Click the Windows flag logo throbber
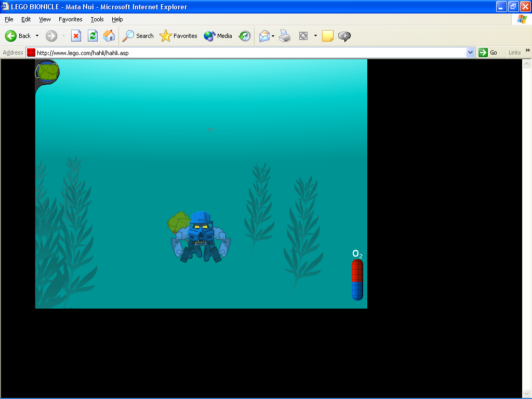The height and width of the screenshot is (399, 532). pos(522,19)
